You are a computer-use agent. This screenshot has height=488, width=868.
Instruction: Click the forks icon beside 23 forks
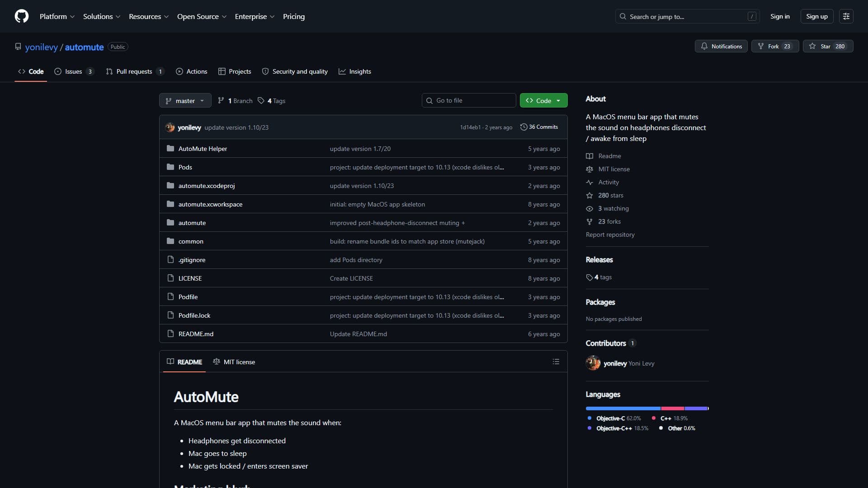click(x=590, y=221)
